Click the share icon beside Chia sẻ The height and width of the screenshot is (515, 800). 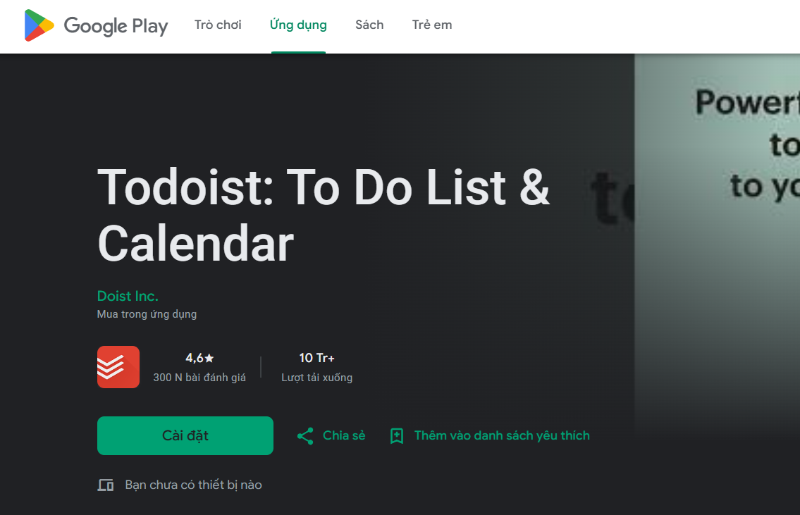[x=305, y=436]
